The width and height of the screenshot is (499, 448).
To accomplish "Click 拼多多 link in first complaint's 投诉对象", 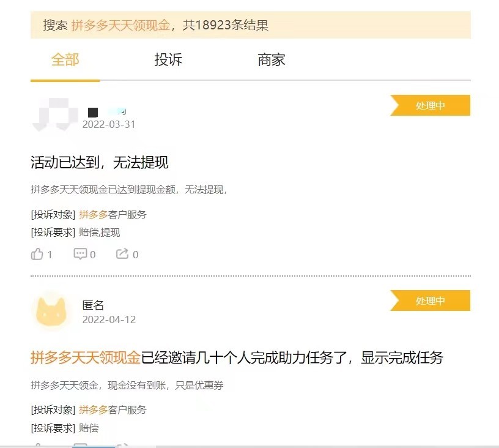I will pyautogui.click(x=94, y=214).
